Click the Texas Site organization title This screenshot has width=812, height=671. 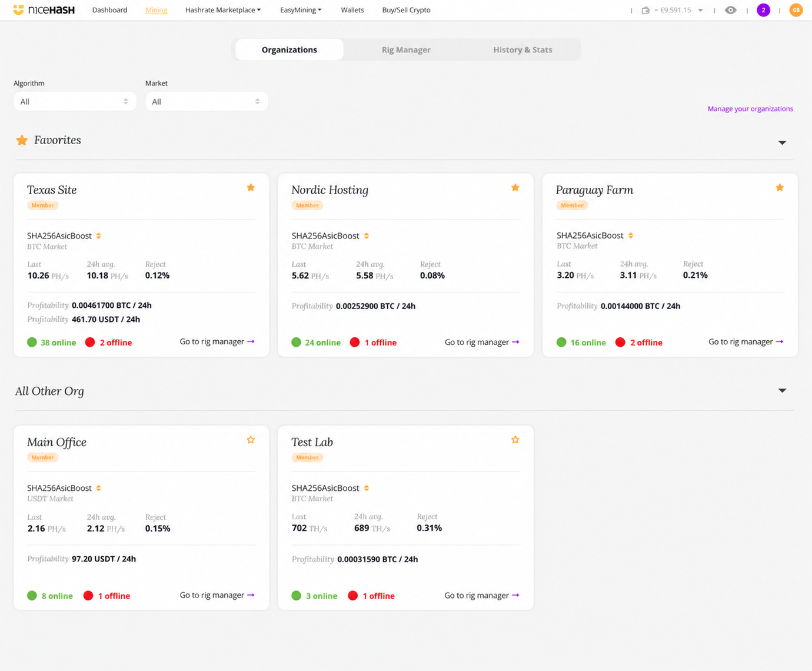click(52, 190)
